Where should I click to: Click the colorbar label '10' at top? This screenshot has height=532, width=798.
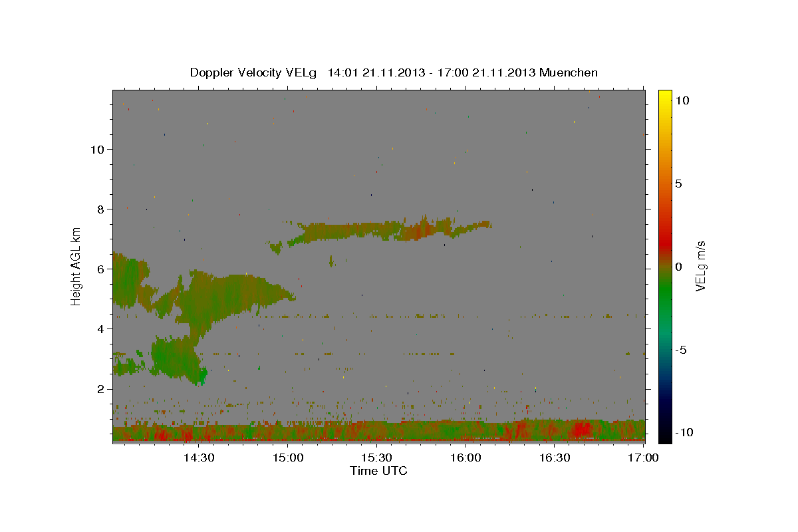682,100
